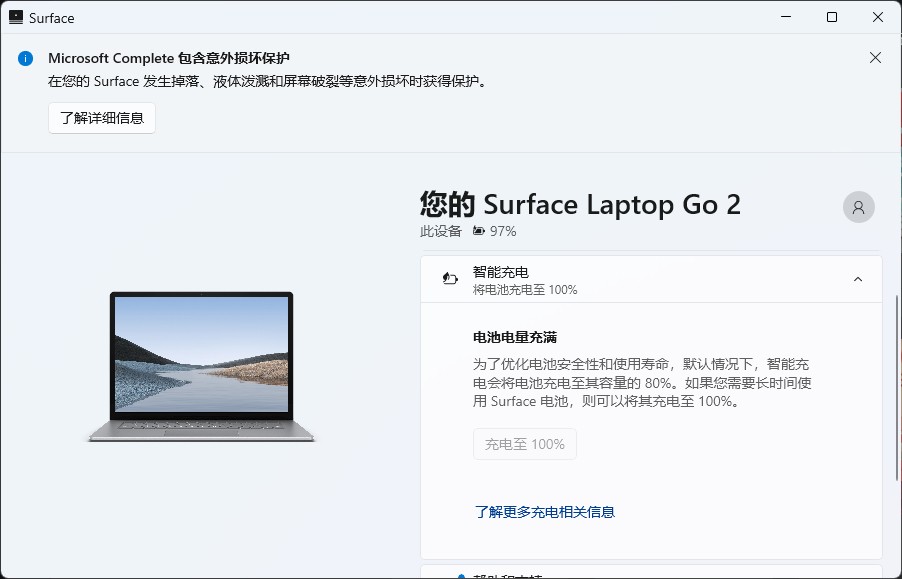Image resolution: width=902 pixels, height=579 pixels.
Task: Select the smart charging battery icon
Action: click(x=449, y=278)
